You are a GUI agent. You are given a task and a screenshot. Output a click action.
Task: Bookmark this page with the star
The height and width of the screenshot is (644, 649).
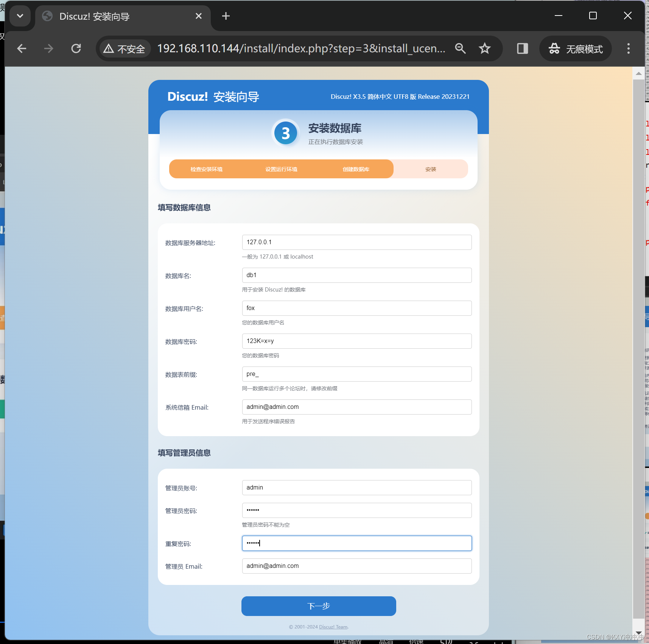pyautogui.click(x=485, y=48)
